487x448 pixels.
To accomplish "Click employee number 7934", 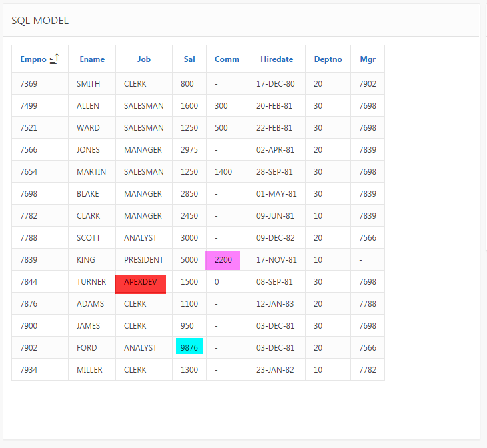I will pos(29,370).
